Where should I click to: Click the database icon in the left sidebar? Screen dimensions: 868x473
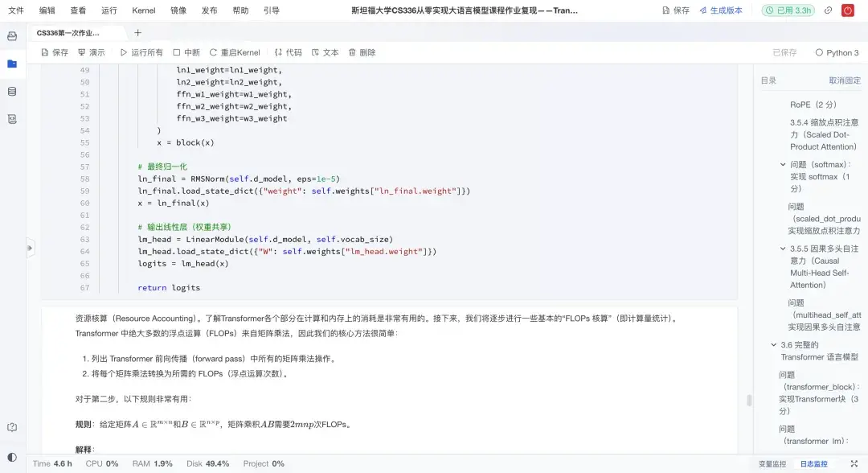(x=11, y=90)
